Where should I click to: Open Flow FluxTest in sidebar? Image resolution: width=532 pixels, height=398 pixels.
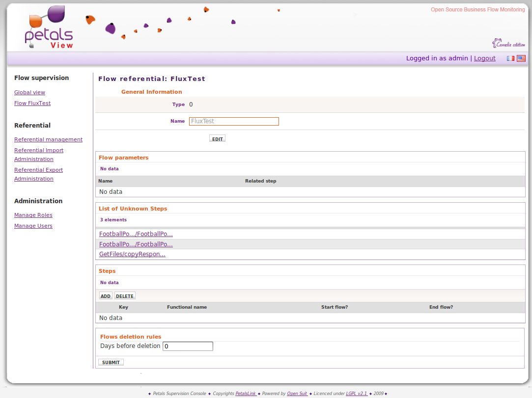coord(32,103)
